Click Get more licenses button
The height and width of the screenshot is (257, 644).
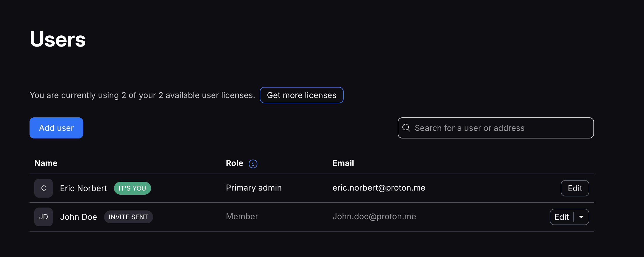302,95
